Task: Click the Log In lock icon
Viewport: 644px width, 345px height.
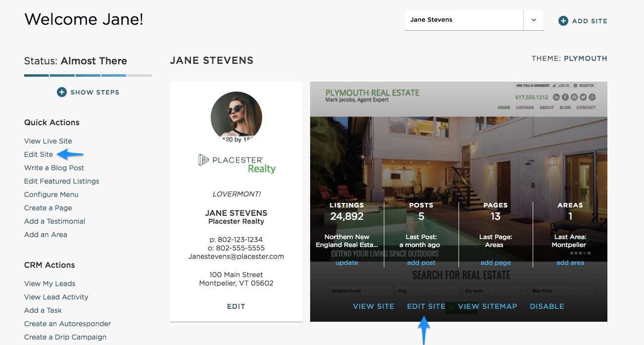Action: [x=554, y=86]
